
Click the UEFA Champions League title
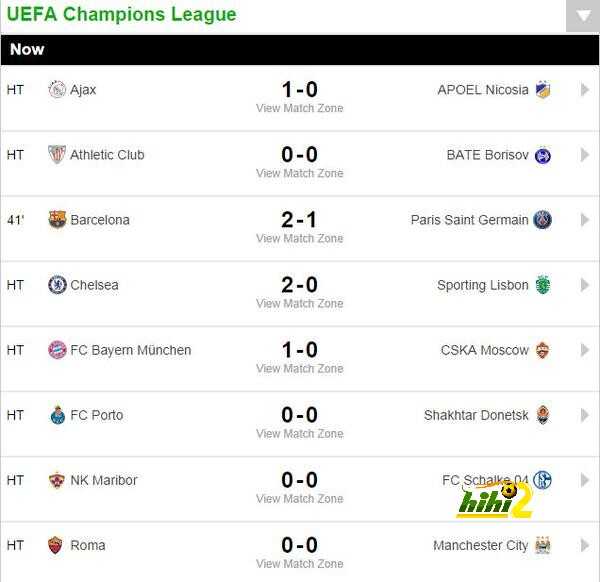click(122, 15)
